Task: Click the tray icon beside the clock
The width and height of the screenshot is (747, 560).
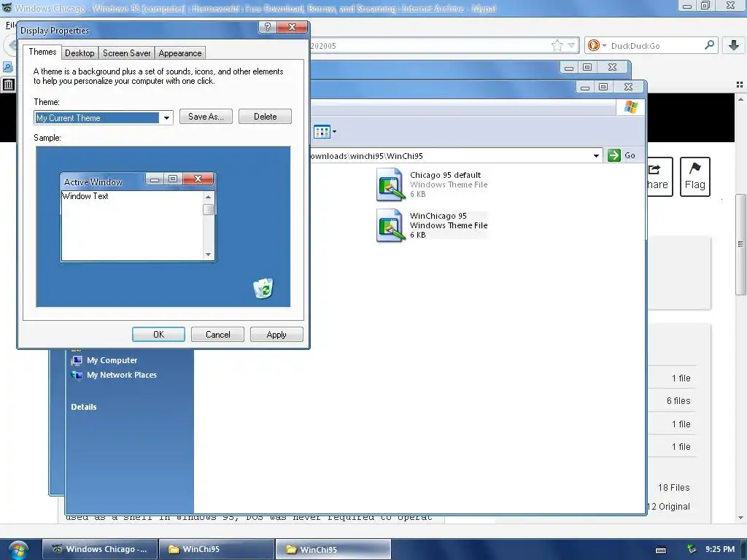Action: (x=692, y=549)
